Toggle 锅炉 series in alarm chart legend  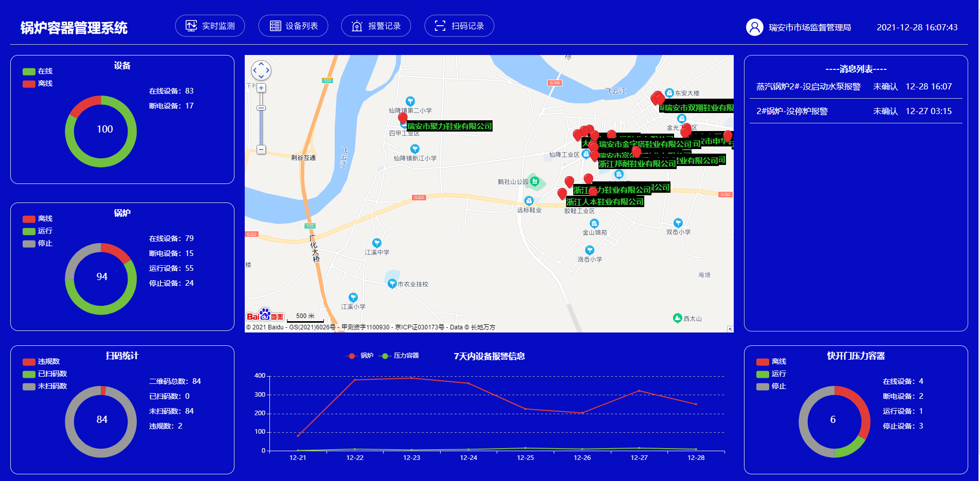359,356
